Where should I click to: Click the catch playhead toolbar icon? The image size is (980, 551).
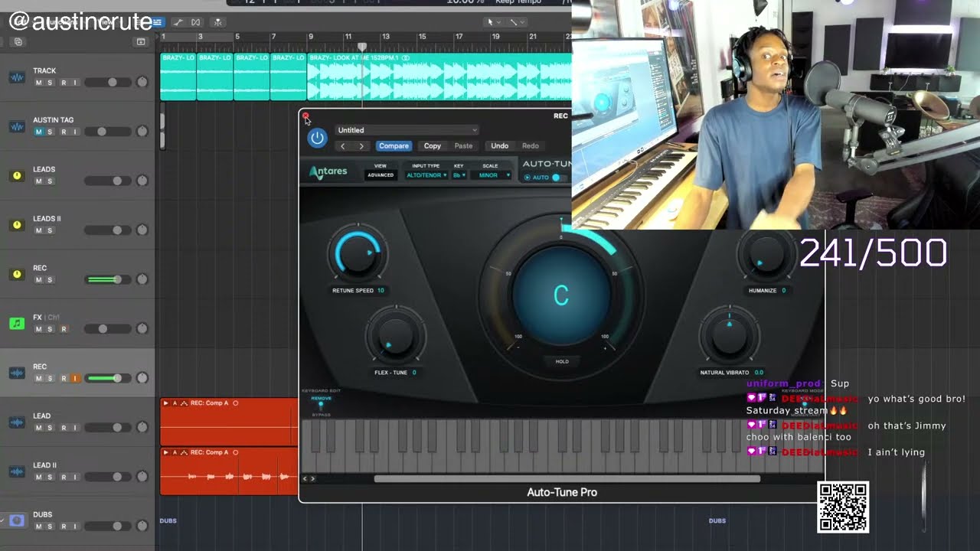pyautogui.click(x=217, y=22)
